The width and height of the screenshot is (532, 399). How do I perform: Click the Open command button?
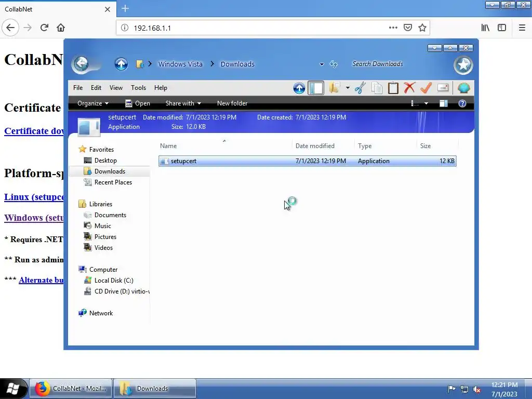tap(138, 103)
